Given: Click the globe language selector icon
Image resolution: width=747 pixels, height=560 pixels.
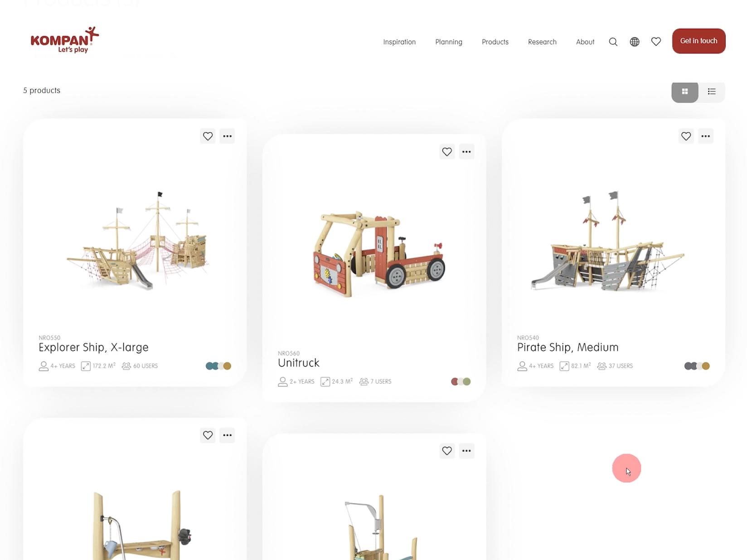Looking at the screenshot, I should [x=635, y=42].
